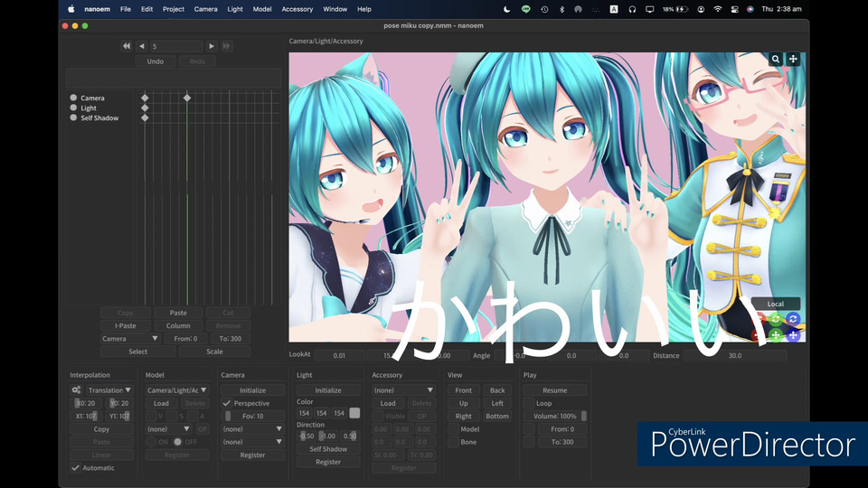Click the blue rotate-axis gizmo icon
This screenshot has height=488, width=868.
pyautogui.click(x=793, y=319)
